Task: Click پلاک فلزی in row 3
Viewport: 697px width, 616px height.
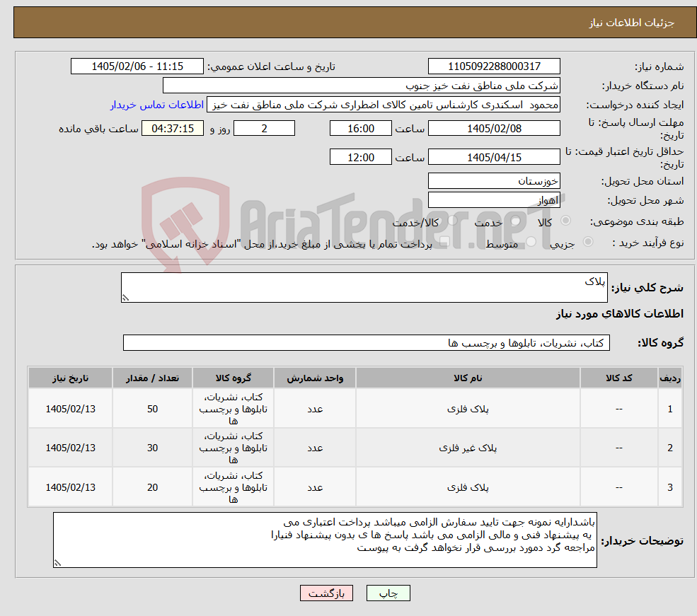Action: tap(468, 488)
